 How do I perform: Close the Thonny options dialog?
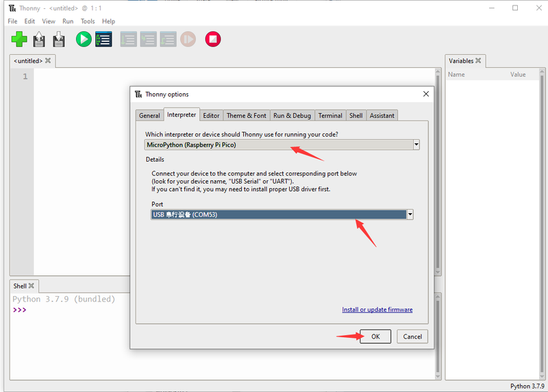(425, 94)
